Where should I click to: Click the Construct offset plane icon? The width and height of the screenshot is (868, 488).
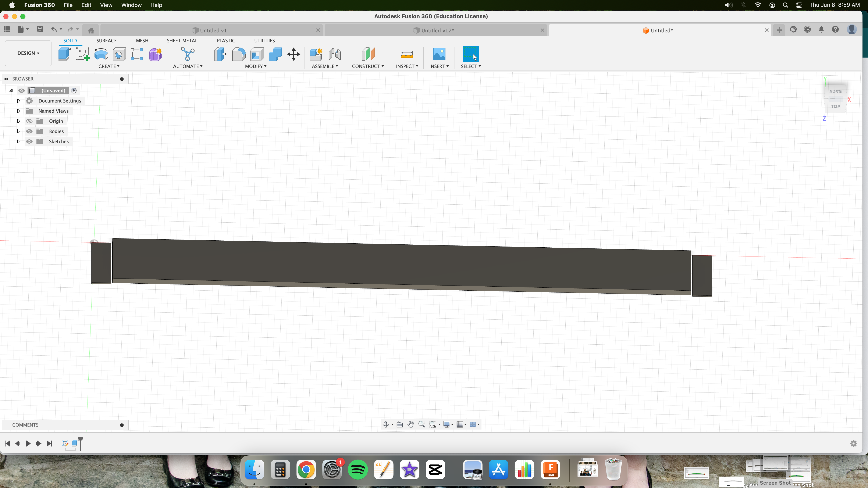tap(368, 54)
